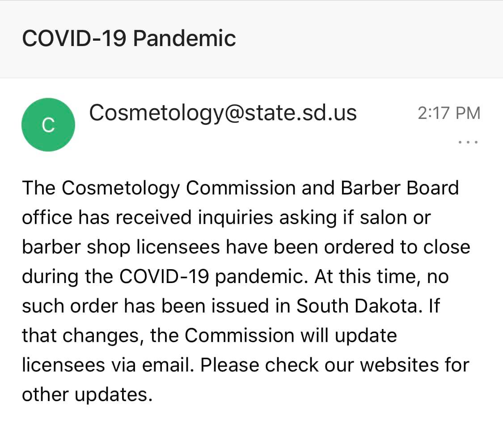503x448 pixels.
Task: Tap the word "inquiries" in the message
Action: (235, 217)
